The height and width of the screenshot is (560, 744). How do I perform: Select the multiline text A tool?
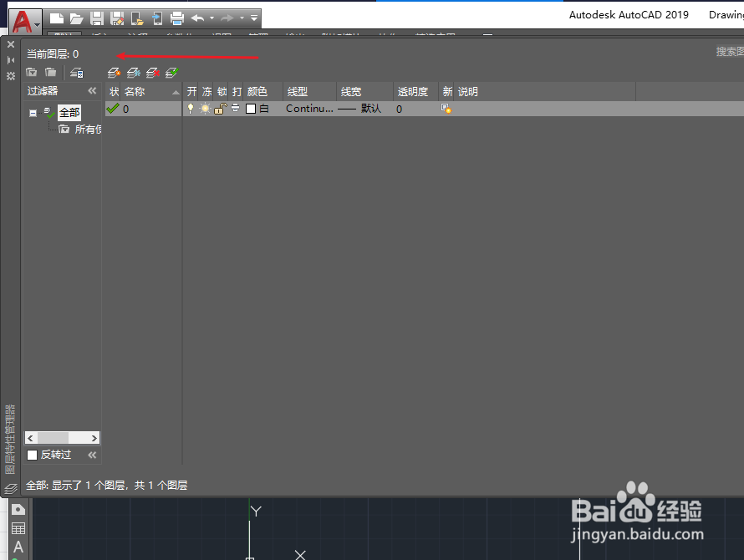18,547
